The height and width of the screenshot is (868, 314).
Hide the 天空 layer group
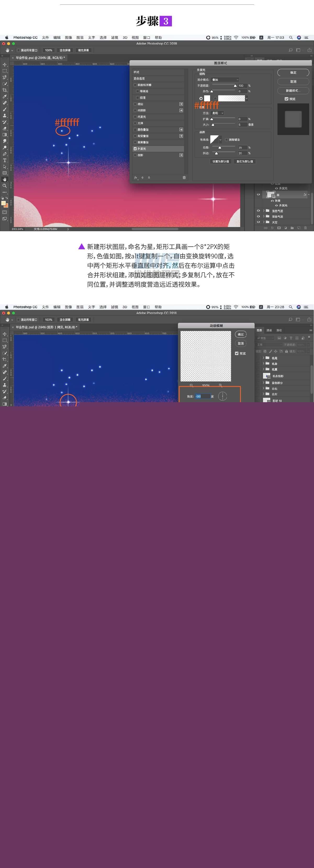pos(259,222)
